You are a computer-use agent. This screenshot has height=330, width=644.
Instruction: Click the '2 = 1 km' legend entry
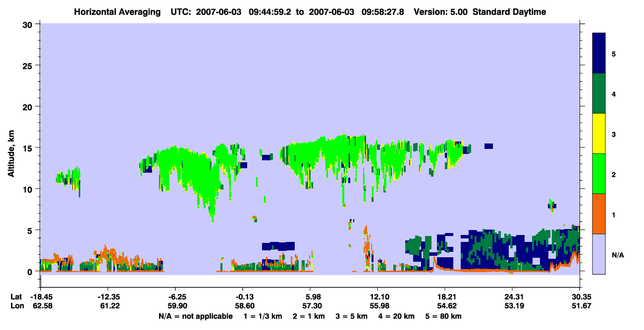coord(310,316)
